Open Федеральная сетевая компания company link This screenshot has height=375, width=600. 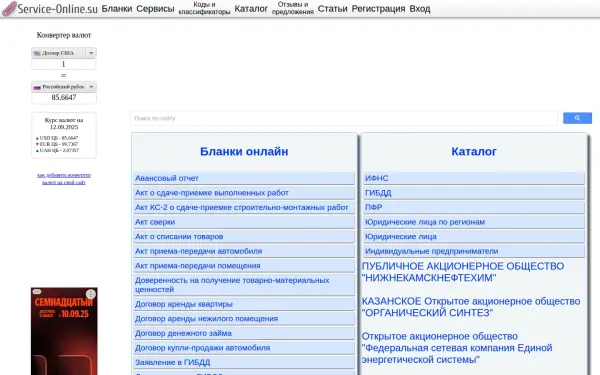[x=457, y=348]
